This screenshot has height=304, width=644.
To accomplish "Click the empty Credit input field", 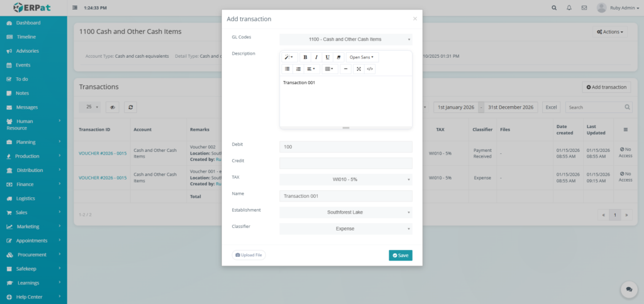I will click(x=346, y=163).
